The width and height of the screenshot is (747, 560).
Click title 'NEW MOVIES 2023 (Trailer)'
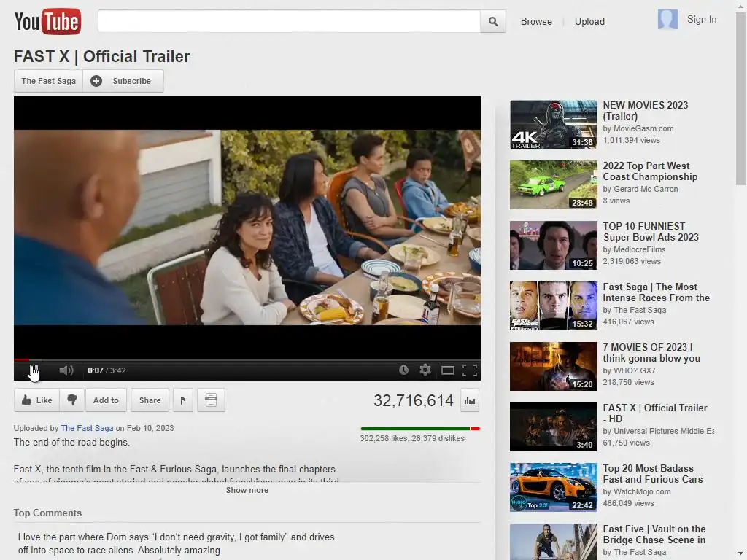tap(646, 111)
